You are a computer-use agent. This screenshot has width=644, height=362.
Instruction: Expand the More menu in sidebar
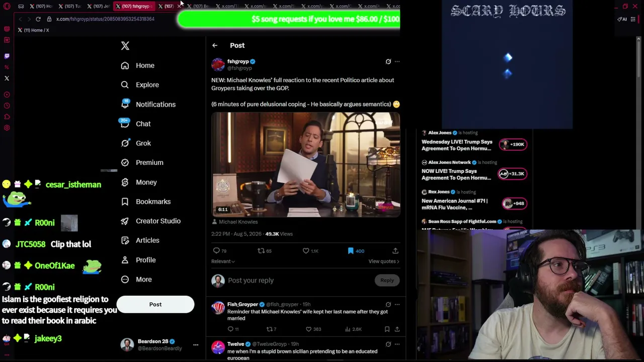[136, 280]
